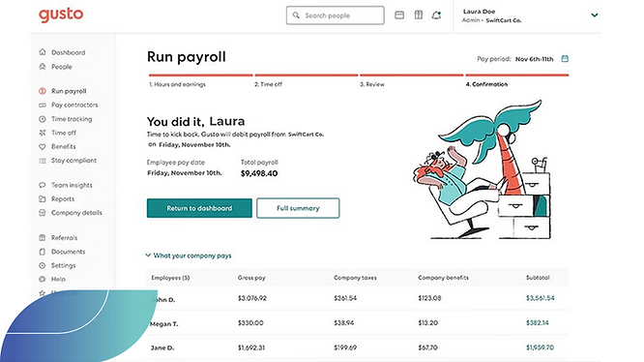Click the Dashboard home icon in sidebar
This screenshot has height=362, width=644.
pos(43,52)
